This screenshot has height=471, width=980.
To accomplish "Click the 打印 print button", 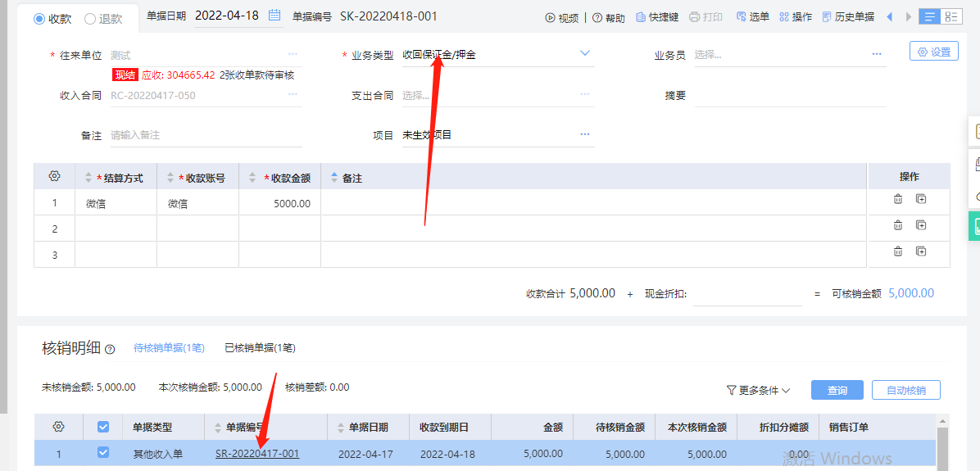I will (706, 17).
